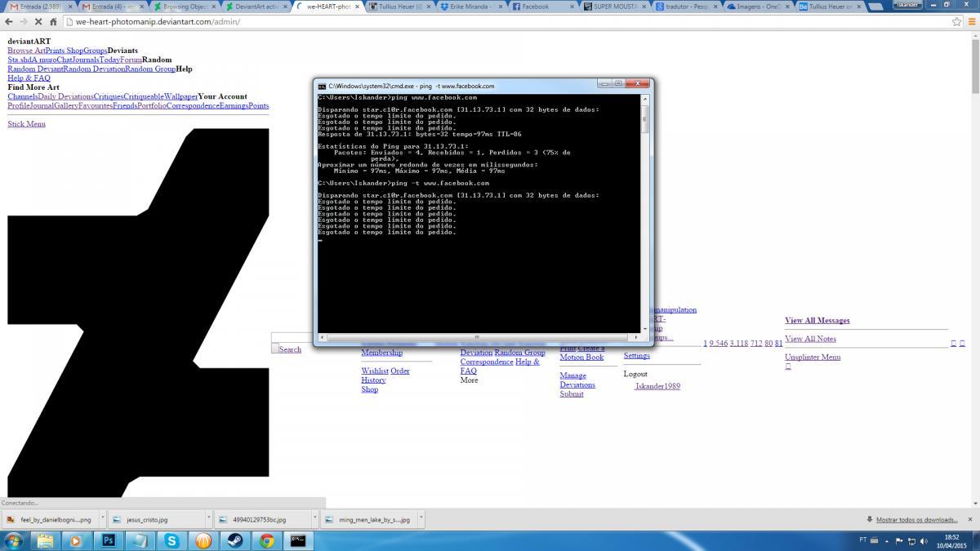Switch to the Erike Miranda tab
Viewport: 980px width, 551px height.
coord(471,7)
